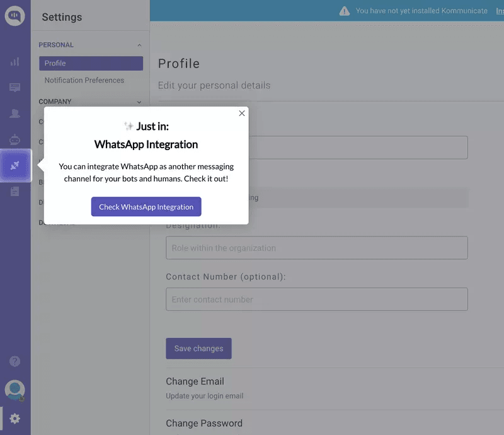Click the Save changes button
The width and height of the screenshot is (504, 435).
[198, 349]
